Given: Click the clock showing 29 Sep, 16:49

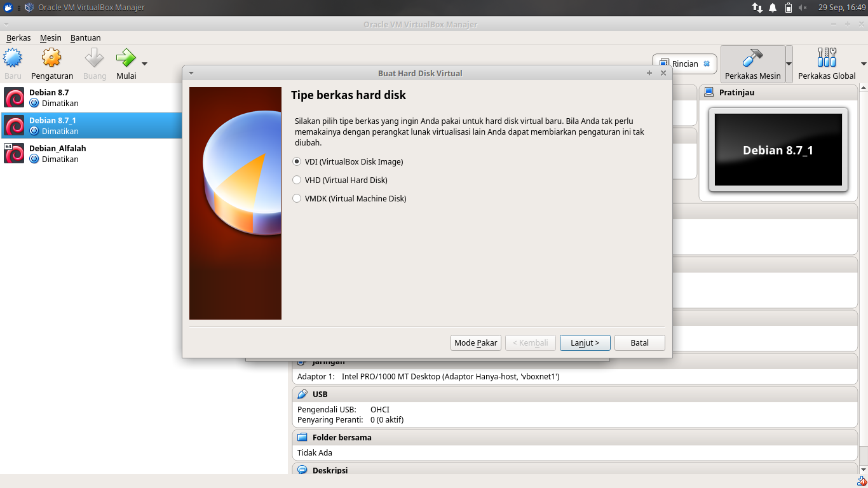Looking at the screenshot, I should (842, 8).
